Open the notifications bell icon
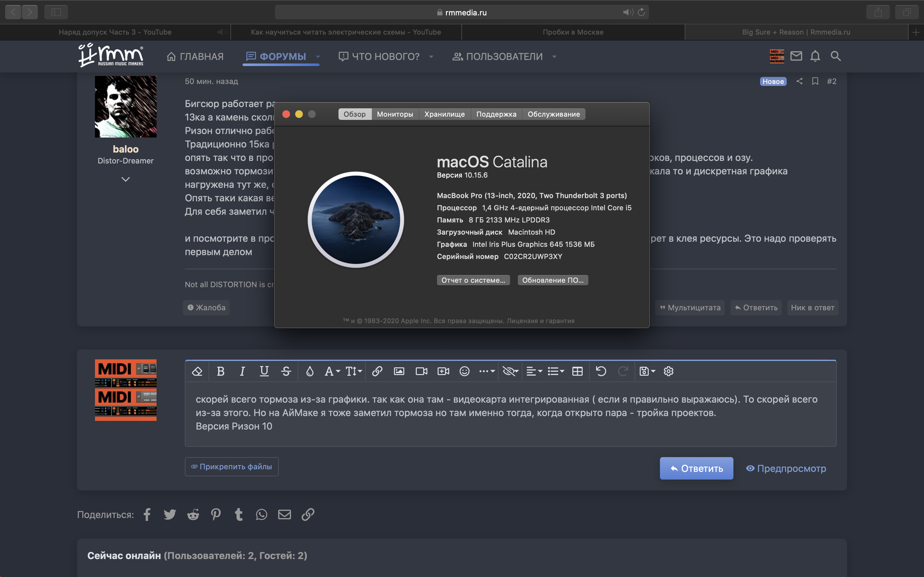Screen dimensions: 924x577 (x=815, y=56)
